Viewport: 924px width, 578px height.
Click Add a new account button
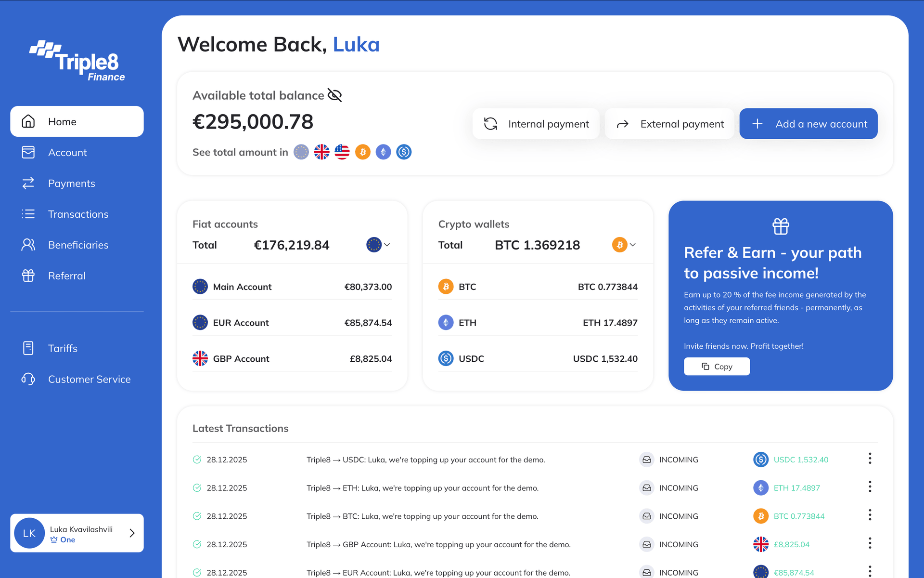pyautogui.click(x=808, y=124)
